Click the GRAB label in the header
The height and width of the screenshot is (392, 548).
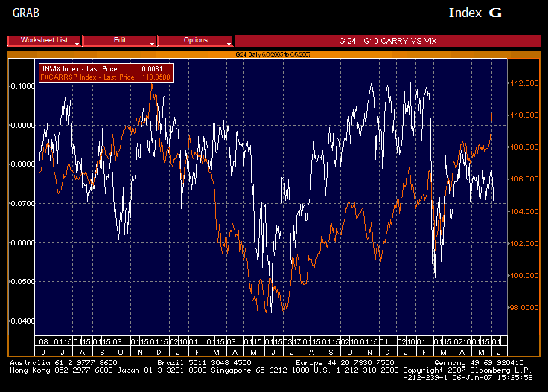tap(27, 13)
